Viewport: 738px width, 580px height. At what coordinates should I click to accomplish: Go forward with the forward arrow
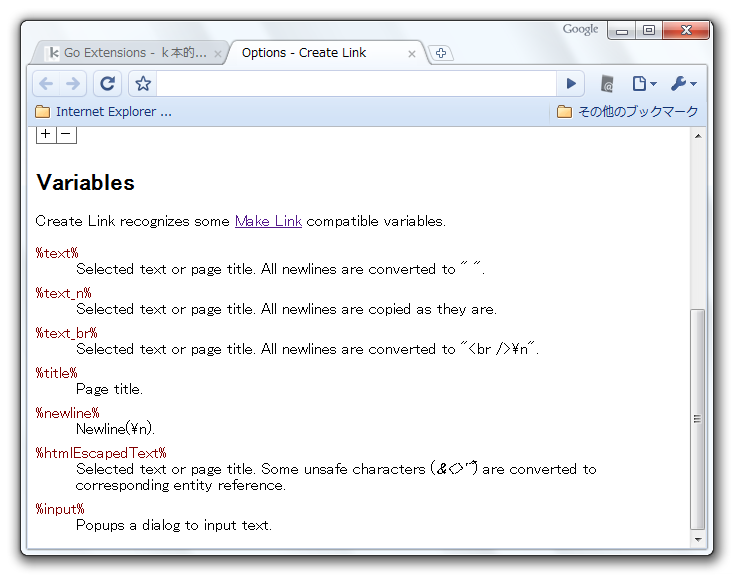73,84
